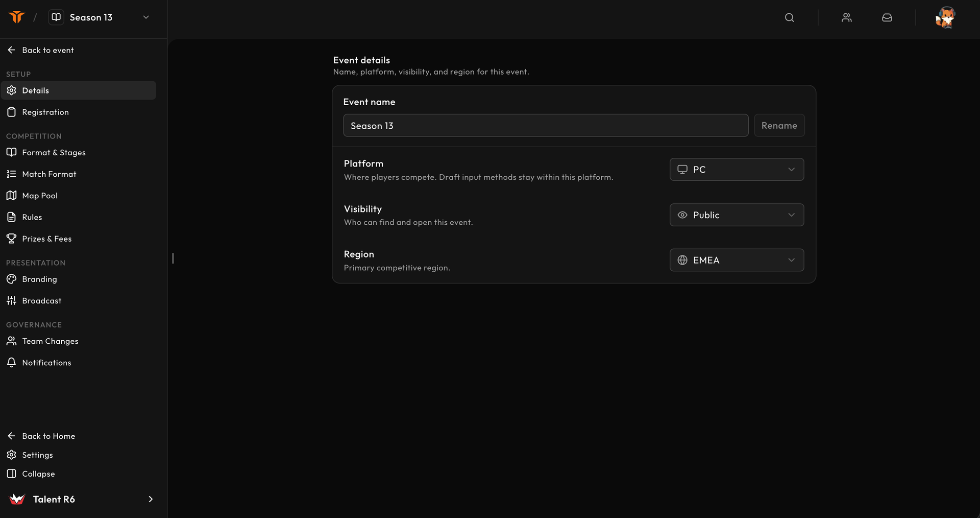
Task: Click the "Who can find and open this event." text
Action: coord(408,222)
